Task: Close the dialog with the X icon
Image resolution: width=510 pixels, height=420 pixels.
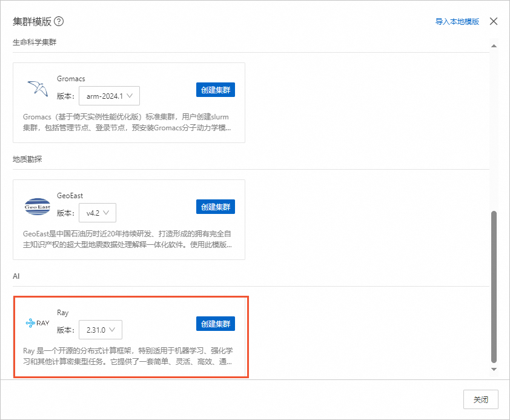Action: click(x=494, y=21)
